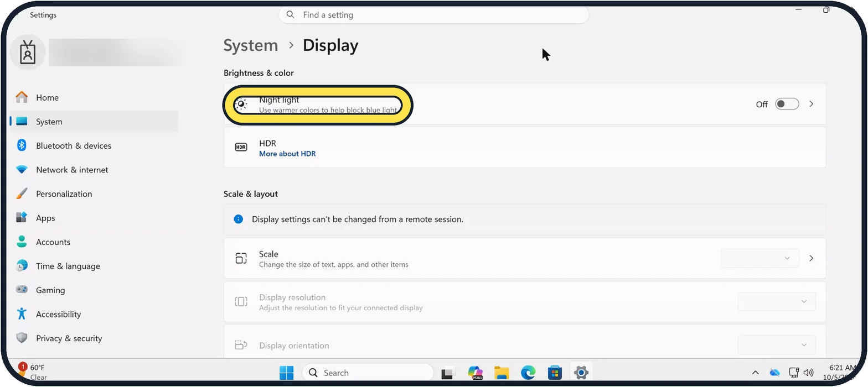
Task: Click the System monitor icon in sidebar
Action: pos(22,122)
